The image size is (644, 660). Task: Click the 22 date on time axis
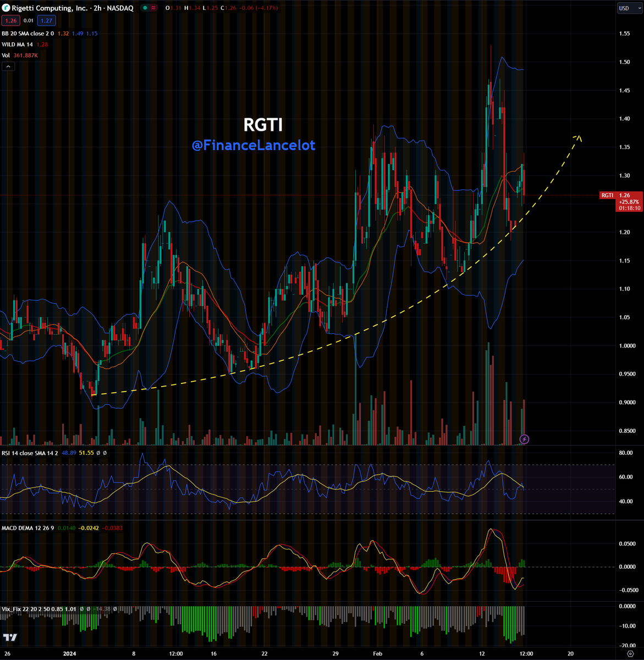(x=264, y=654)
